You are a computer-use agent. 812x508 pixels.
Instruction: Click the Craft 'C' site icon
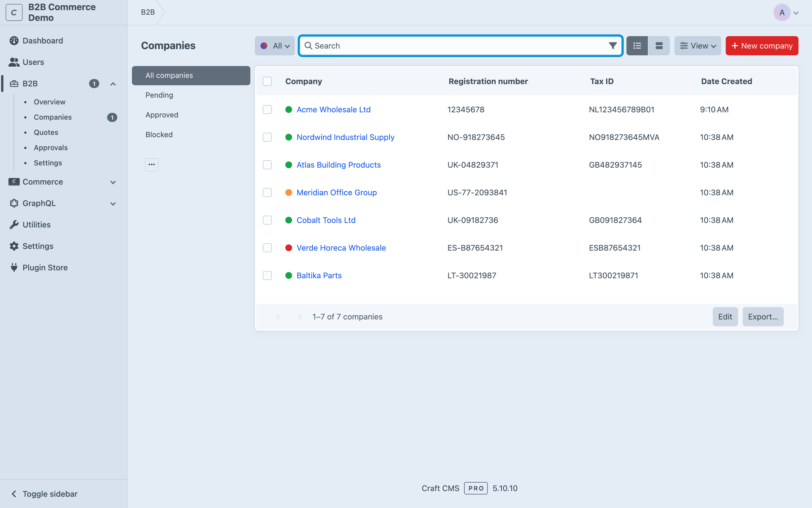coord(14,12)
